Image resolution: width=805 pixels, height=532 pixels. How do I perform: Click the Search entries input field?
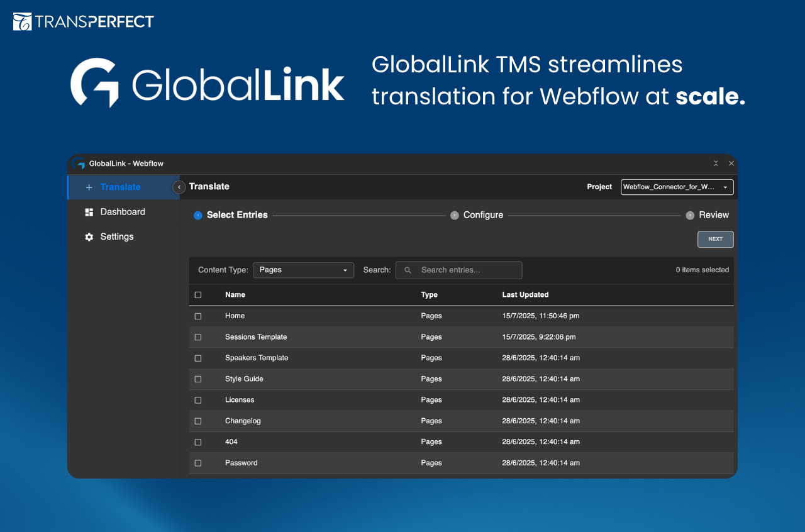point(458,270)
